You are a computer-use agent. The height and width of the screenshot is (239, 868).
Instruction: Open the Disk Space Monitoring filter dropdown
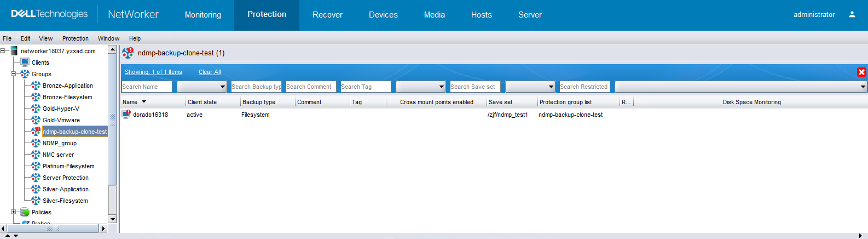click(x=741, y=87)
